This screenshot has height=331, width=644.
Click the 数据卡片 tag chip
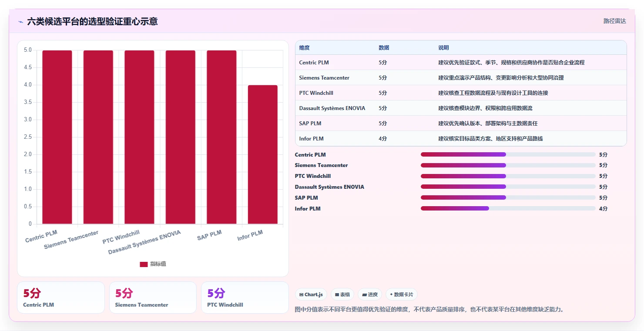[401, 294]
